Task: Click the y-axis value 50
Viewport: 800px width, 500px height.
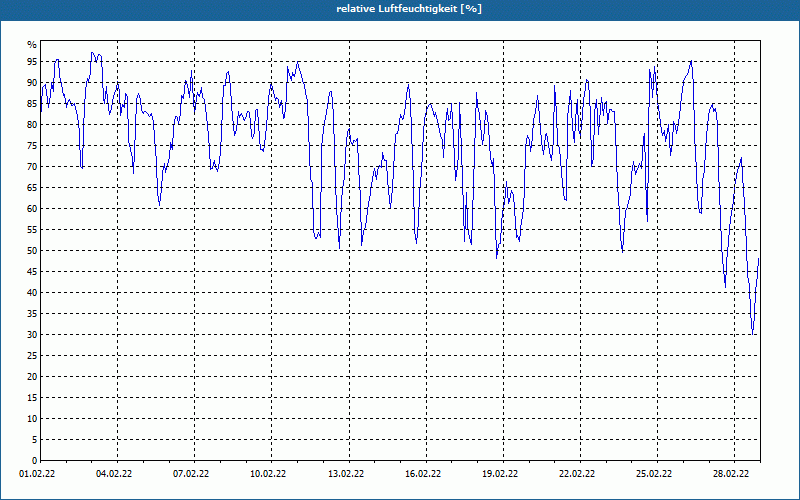Action: pos(32,251)
